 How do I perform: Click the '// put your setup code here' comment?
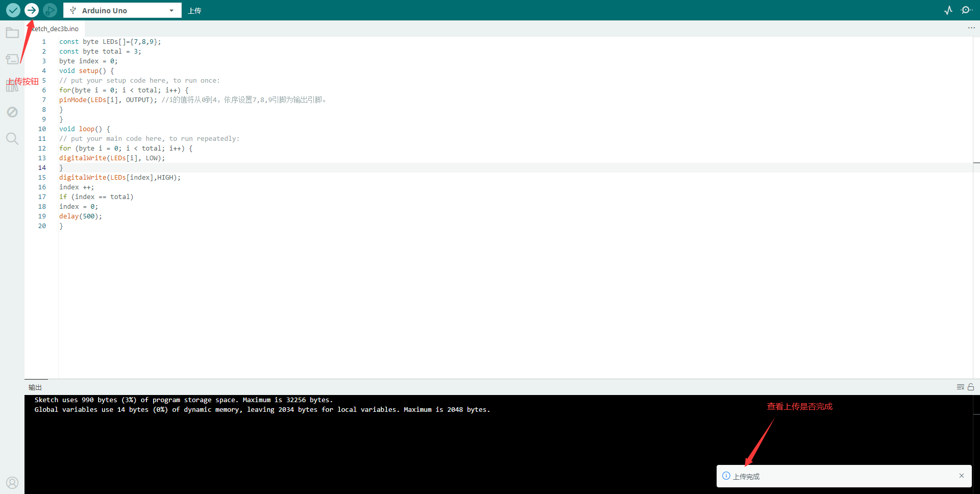coord(139,81)
